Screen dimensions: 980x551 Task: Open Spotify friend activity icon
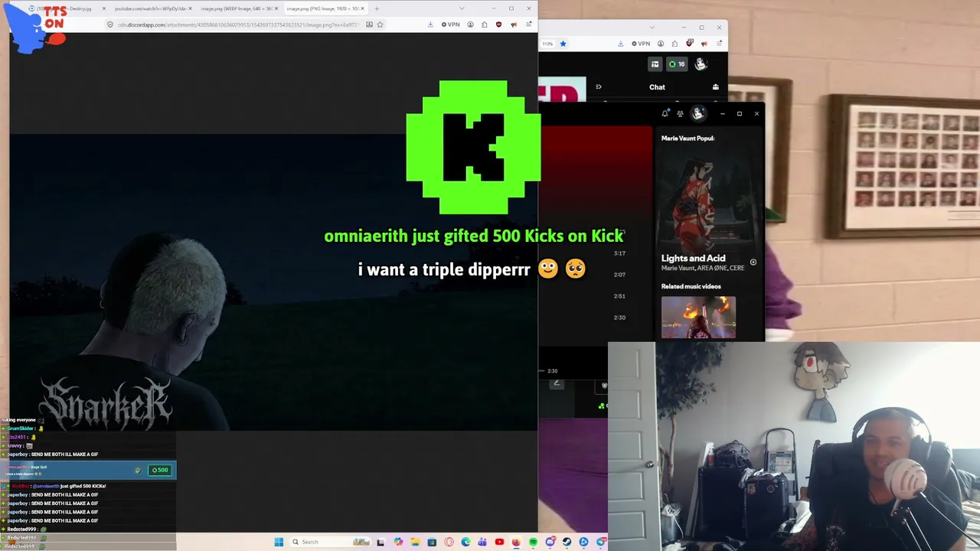click(680, 114)
